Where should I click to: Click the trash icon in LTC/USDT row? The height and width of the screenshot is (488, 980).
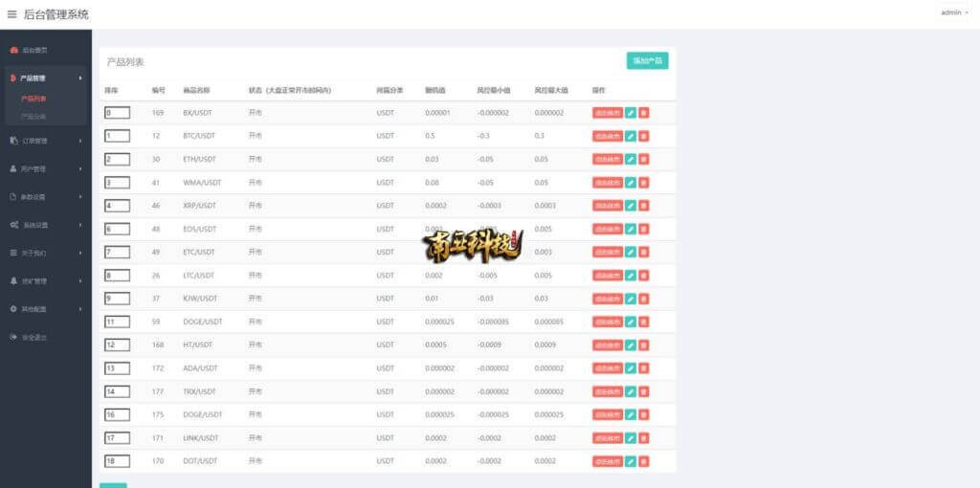point(643,276)
